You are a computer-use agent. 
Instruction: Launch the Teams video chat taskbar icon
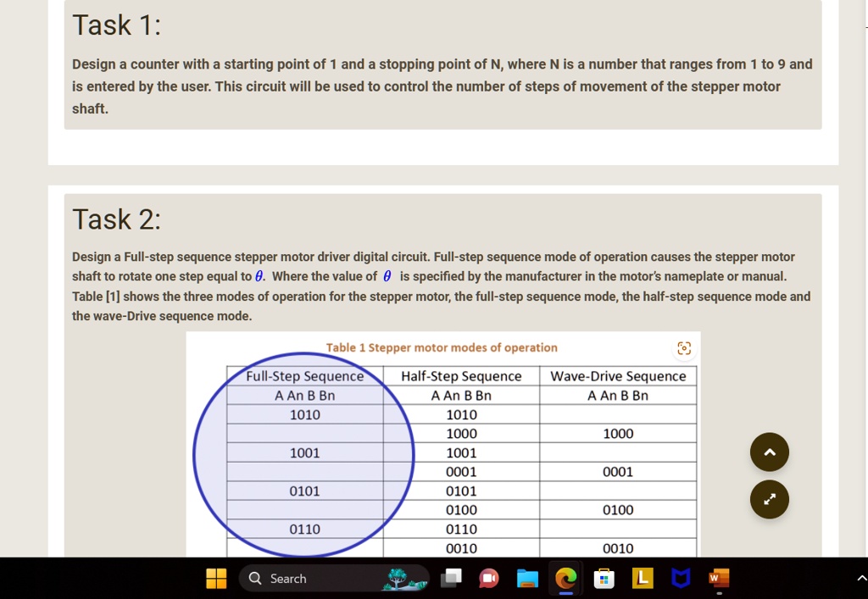pyautogui.click(x=489, y=579)
